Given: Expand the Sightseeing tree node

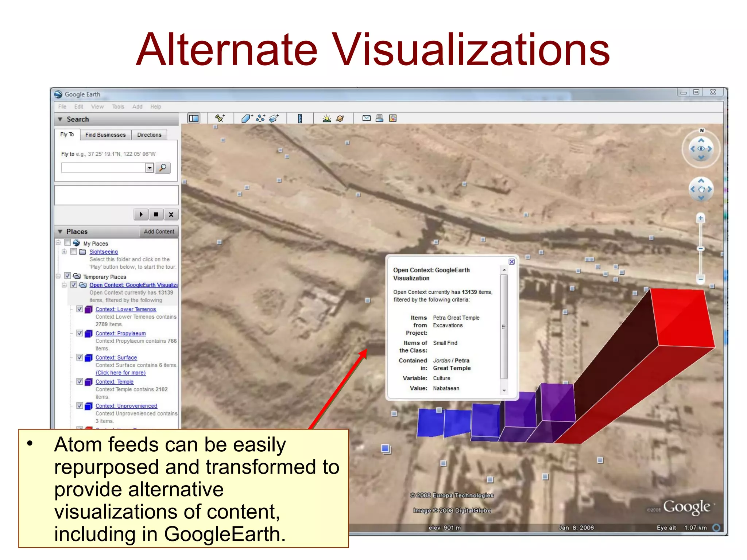Looking at the screenshot, I should (x=64, y=252).
